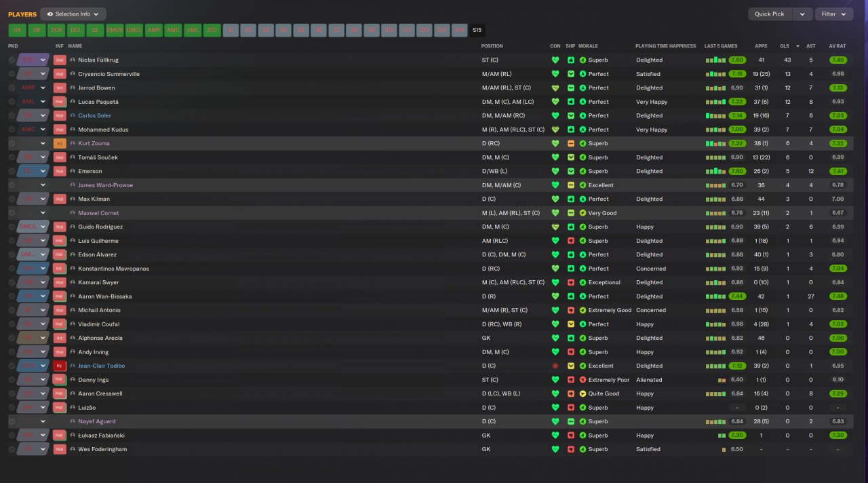Click Mohammed Kudus' condition heart icon
This screenshot has height=483, width=868.
pos(555,130)
